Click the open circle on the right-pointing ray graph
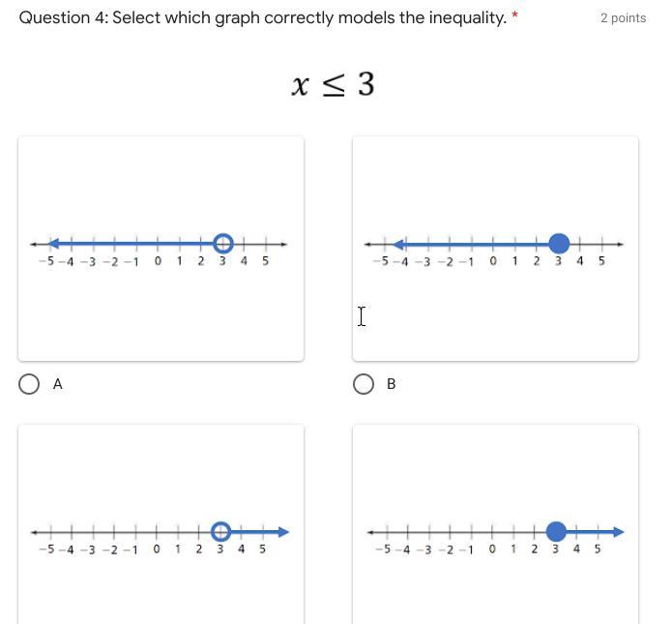 click(x=221, y=532)
